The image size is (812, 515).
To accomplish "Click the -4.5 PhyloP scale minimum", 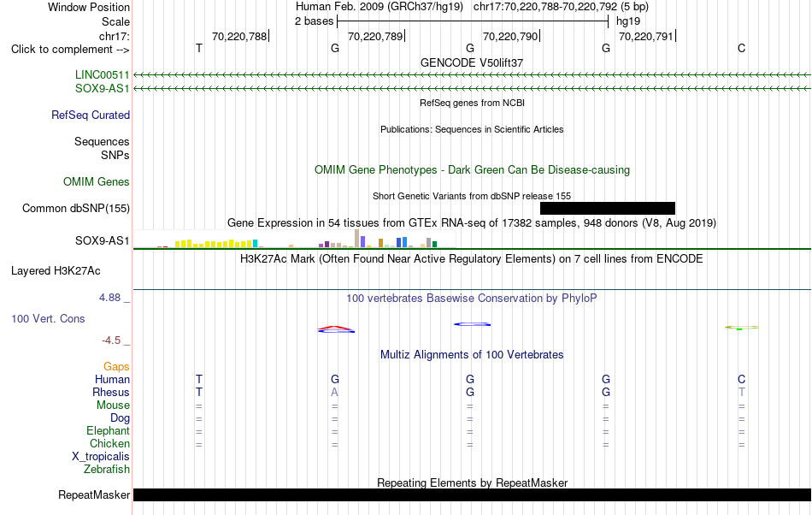I will point(111,340).
